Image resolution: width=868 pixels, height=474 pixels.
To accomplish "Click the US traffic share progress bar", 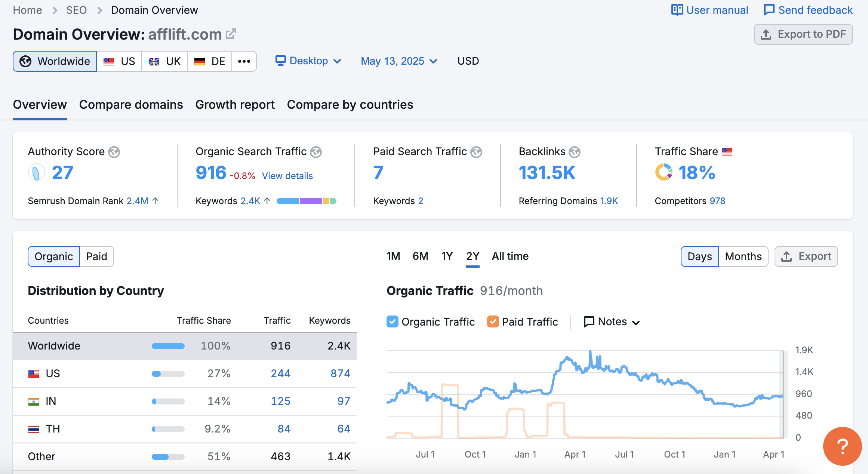I will coord(168,374).
